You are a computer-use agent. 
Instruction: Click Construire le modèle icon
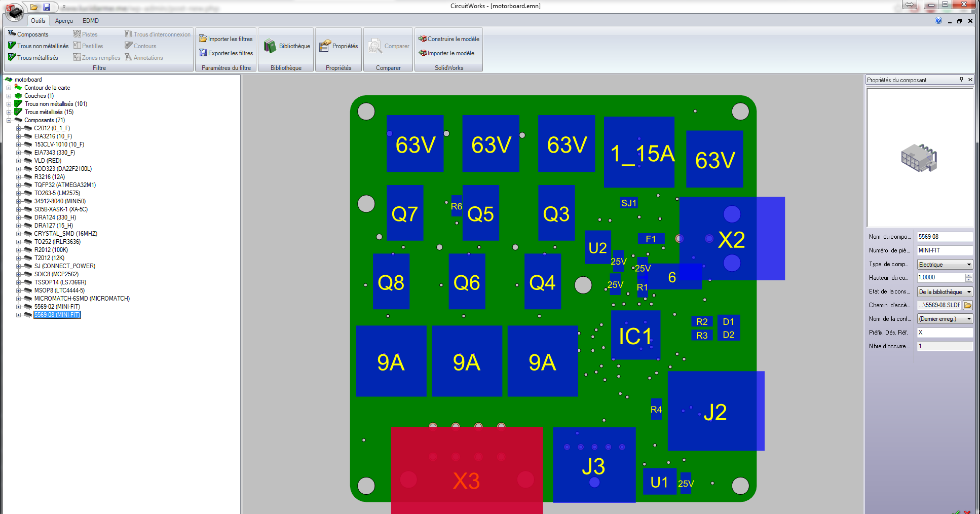tap(422, 39)
